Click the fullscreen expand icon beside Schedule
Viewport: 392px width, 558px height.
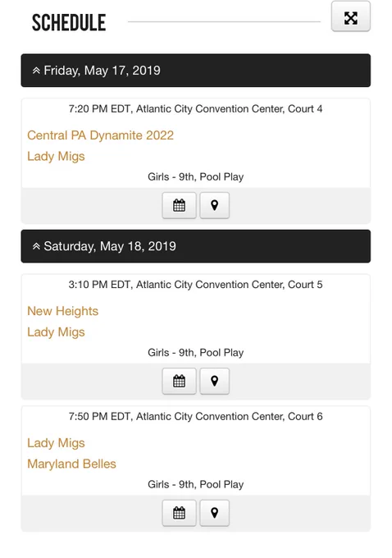(351, 16)
